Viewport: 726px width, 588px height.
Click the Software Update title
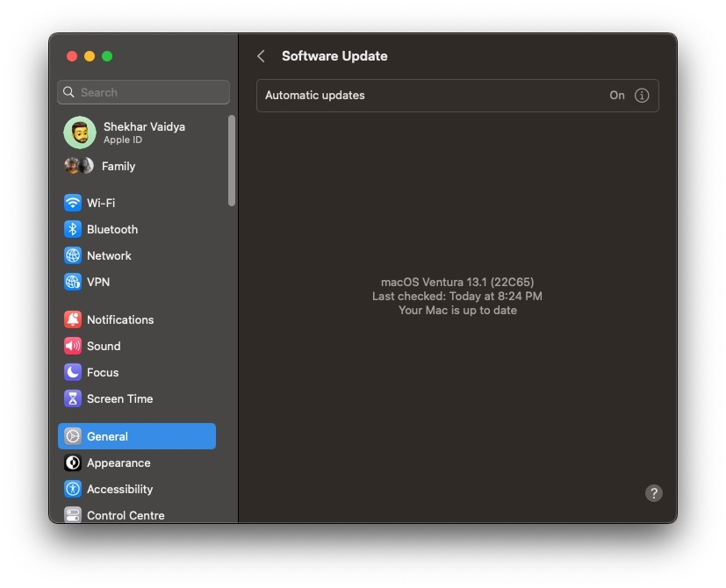(334, 56)
